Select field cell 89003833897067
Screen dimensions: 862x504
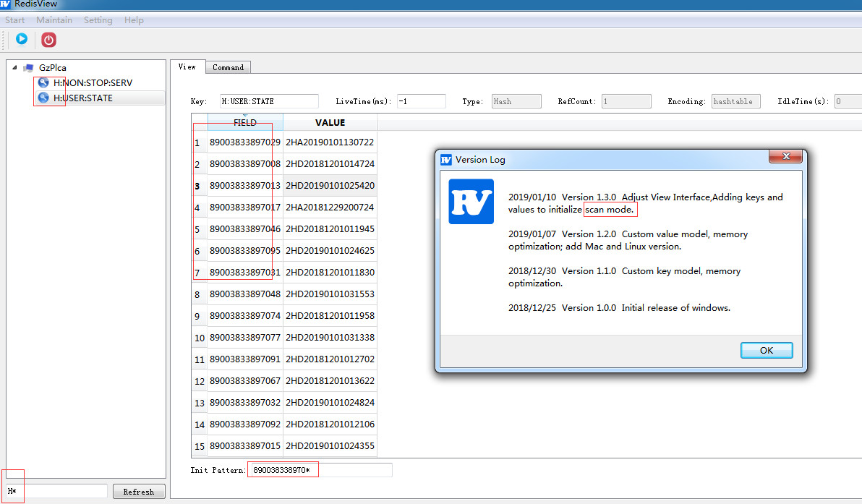coord(245,381)
